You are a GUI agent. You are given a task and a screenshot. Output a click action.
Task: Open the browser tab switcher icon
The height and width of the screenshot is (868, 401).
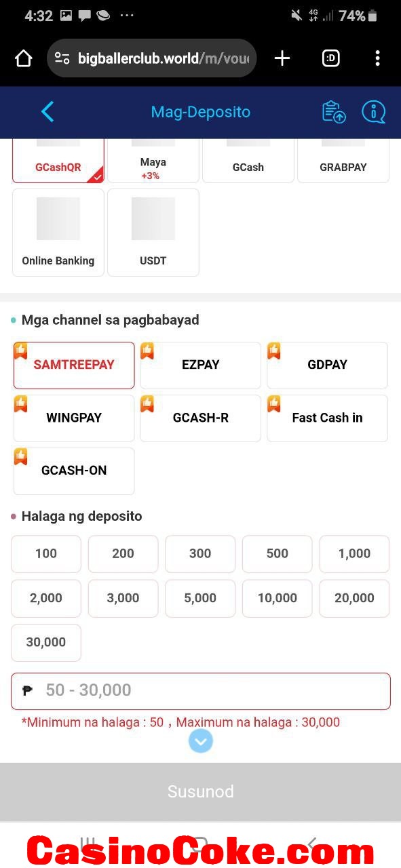pos(330,59)
